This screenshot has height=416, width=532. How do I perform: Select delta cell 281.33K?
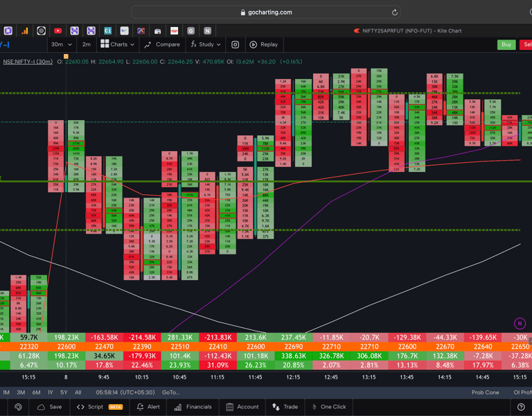tap(180, 338)
